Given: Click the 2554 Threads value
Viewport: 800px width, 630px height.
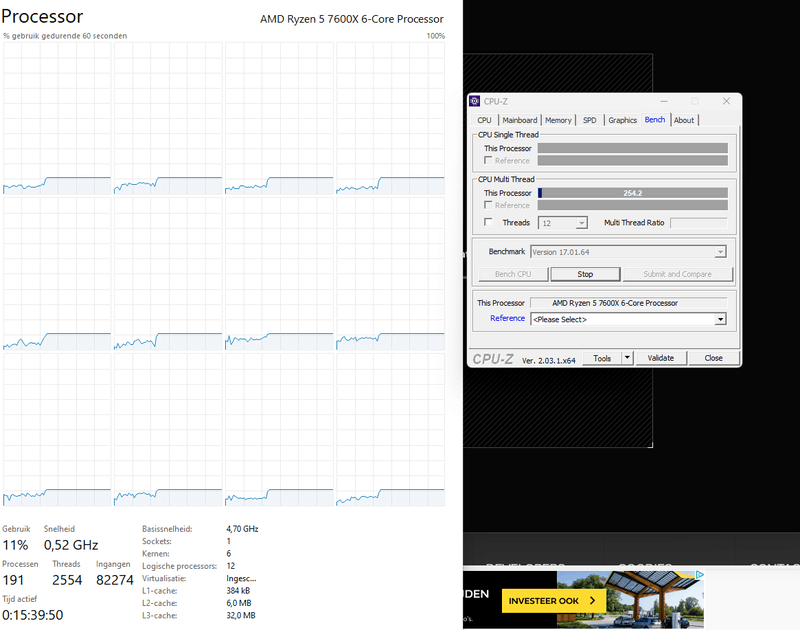Looking at the screenshot, I should point(67,580).
